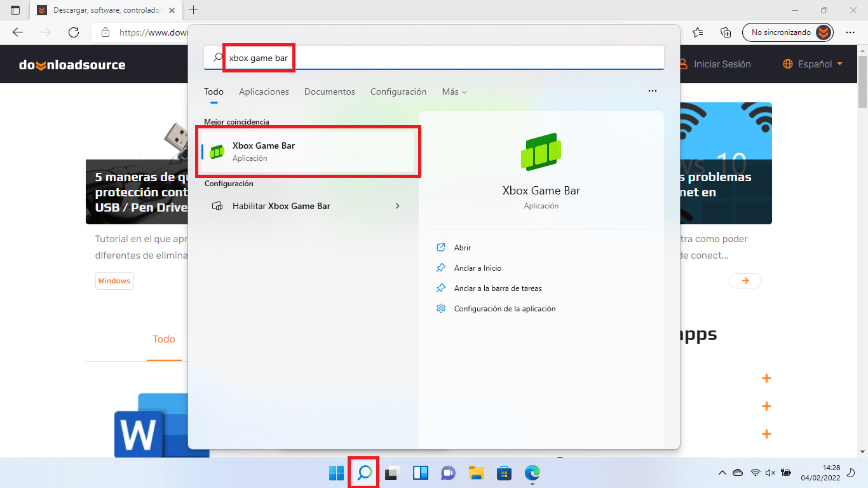Screen dimensions: 868x488
Task: Click the large Xbox Game Bar preview icon
Action: point(541,152)
